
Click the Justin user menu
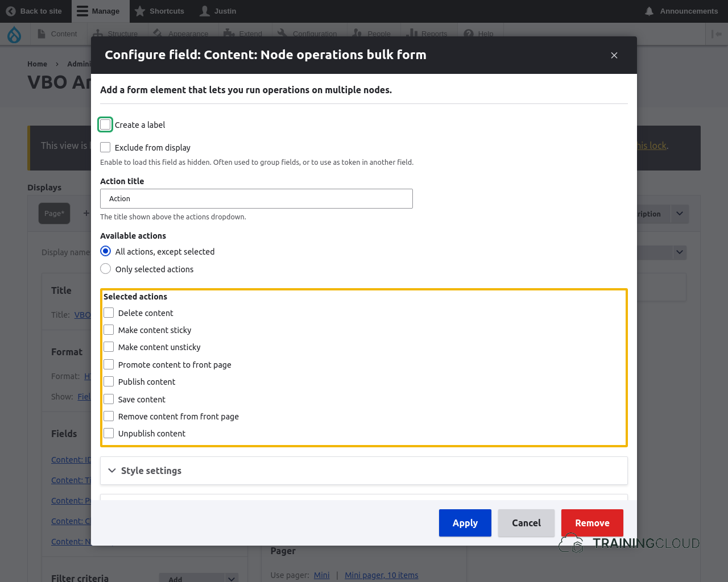pyautogui.click(x=218, y=11)
